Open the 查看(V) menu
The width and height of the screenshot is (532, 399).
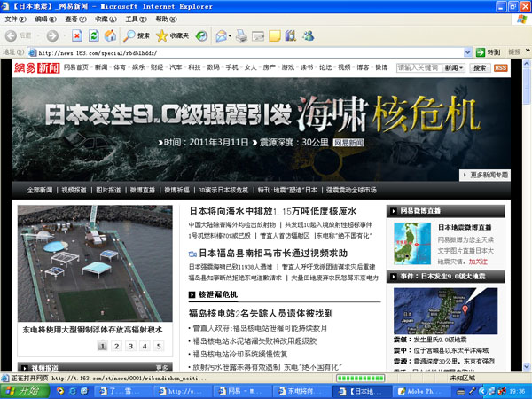click(74, 19)
